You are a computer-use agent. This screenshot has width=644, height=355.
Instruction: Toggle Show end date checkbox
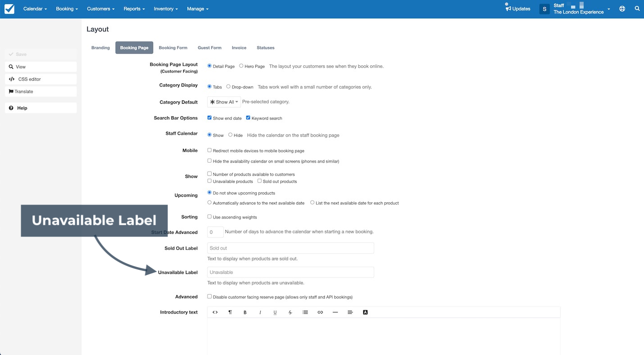tap(209, 118)
